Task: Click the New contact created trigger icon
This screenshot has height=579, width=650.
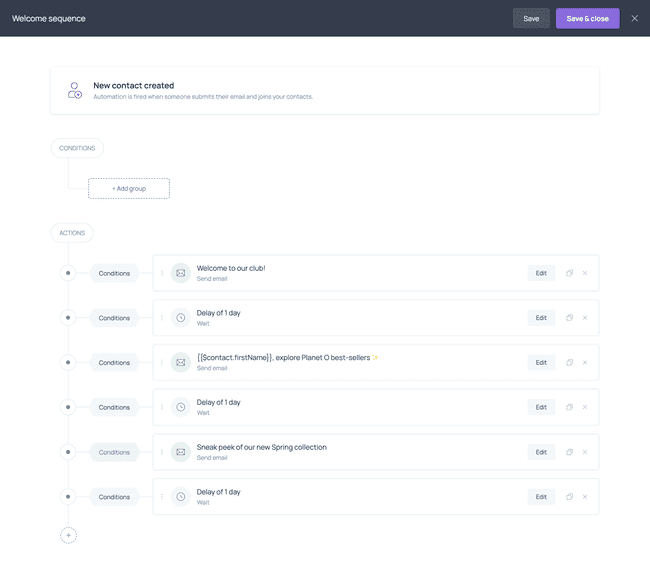Action: tap(75, 90)
